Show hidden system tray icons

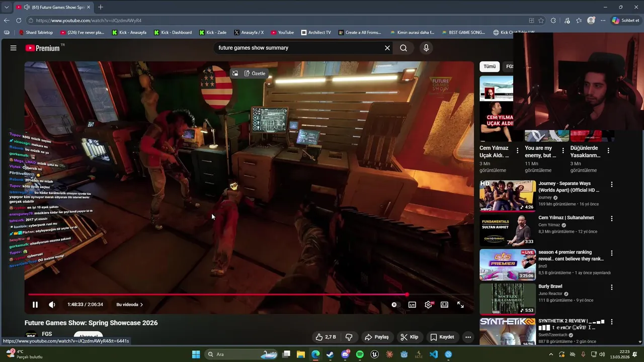click(551, 354)
